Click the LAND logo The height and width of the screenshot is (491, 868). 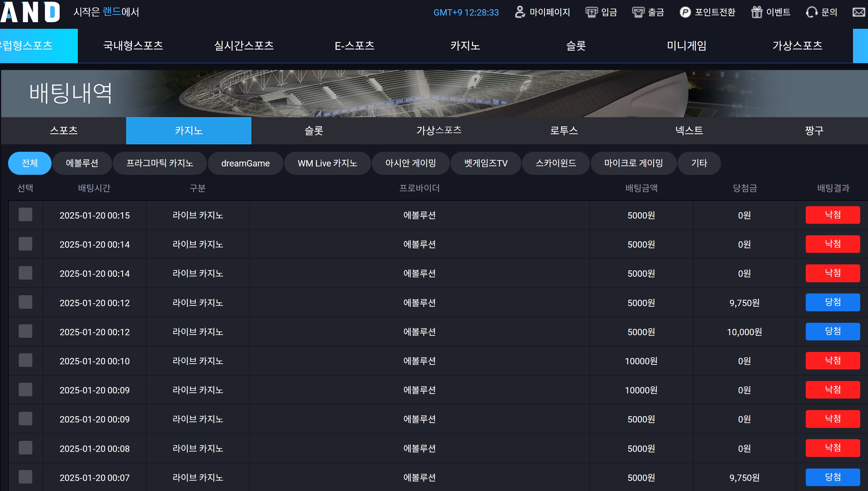pyautogui.click(x=30, y=12)
